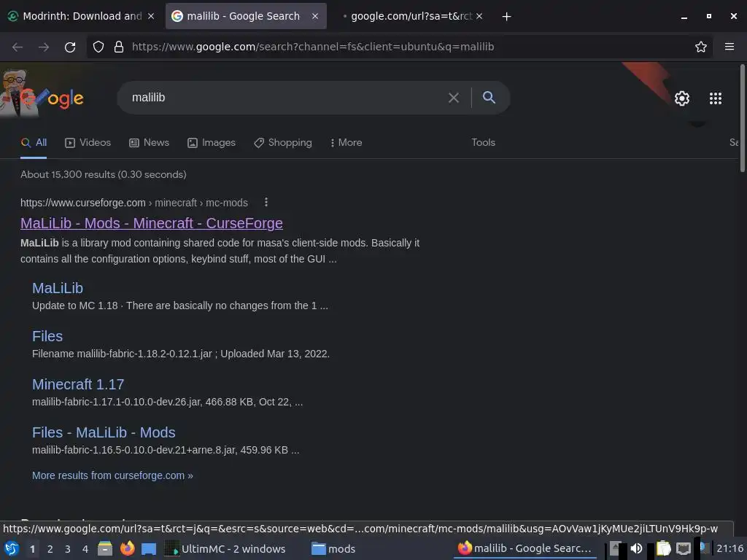Open Files - MaLiLib - Mods sitelink

tap(104, 433)
